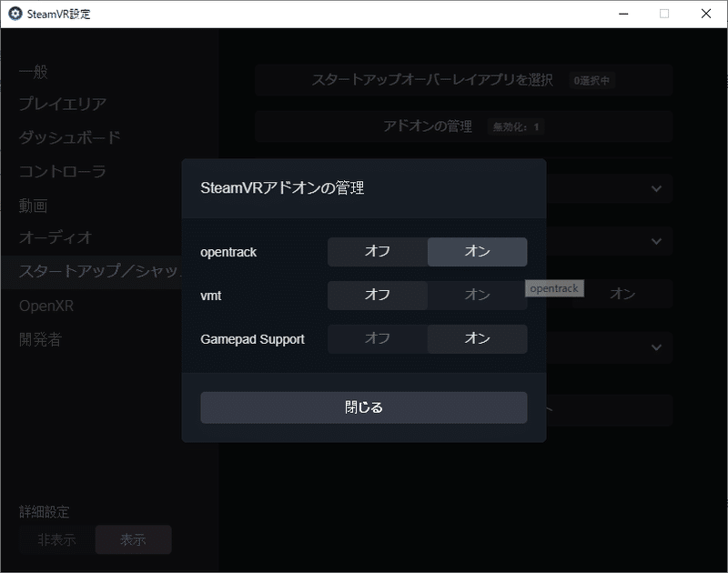Click the 無効化: 1 badge
Image resolution: width=728 pixels, height=573 pixels.
point(515,126)
